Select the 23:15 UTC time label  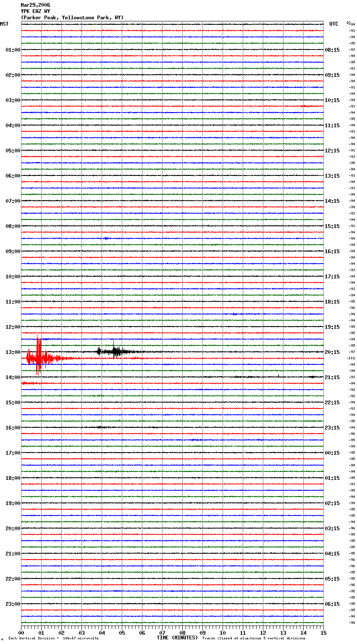point(332,428)
